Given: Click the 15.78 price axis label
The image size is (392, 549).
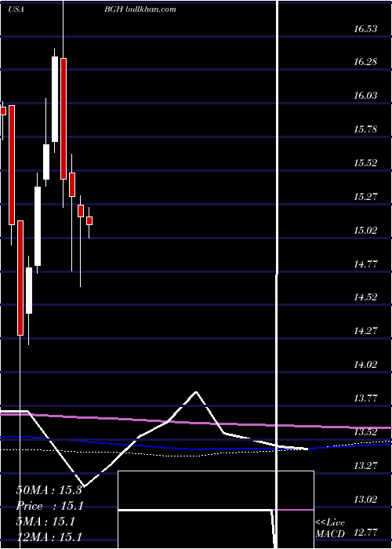Looking at the screenshot, I should pos(365,129).
